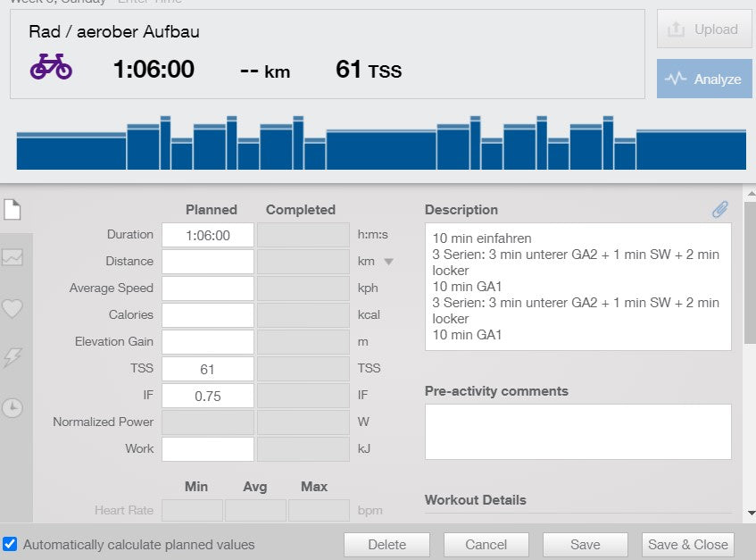Click inside the Duration field
The image size is (756, 560).
point(207,235)
